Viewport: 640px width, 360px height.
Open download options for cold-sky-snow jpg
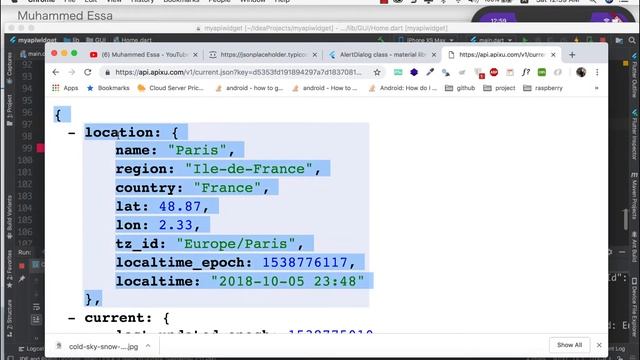[x=148, y=346]
